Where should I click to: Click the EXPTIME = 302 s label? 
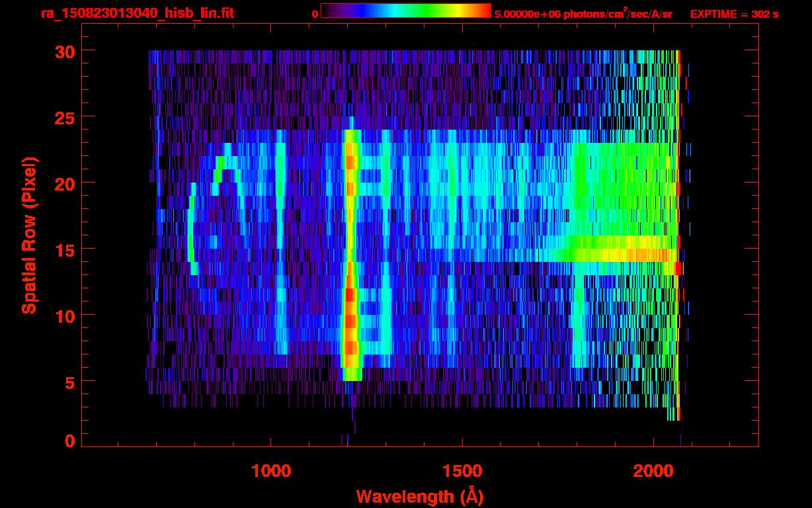coord(734,14)
